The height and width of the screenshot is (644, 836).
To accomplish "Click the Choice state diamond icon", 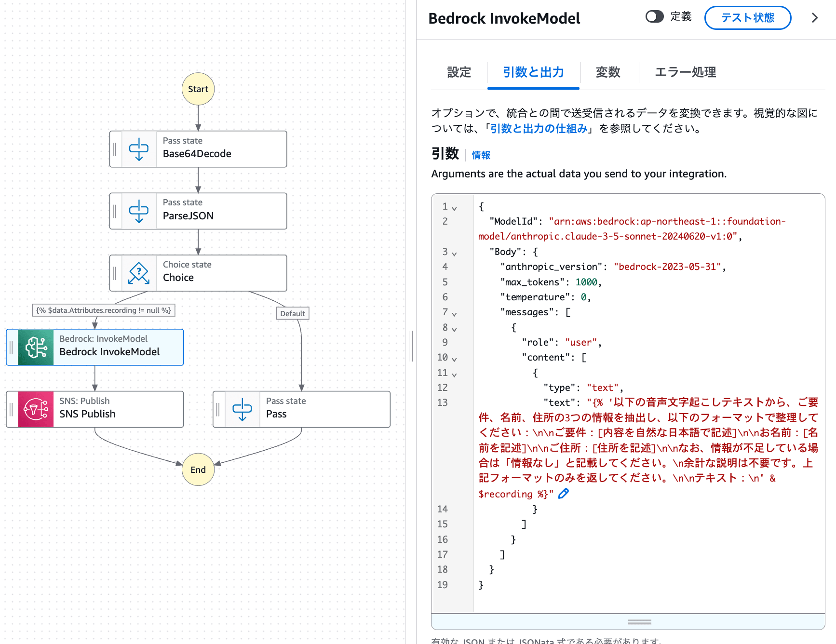I will coord(139,273).
